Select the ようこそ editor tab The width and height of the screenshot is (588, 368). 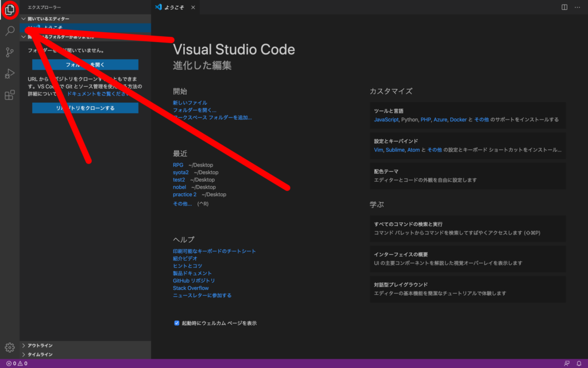(176, 7)
